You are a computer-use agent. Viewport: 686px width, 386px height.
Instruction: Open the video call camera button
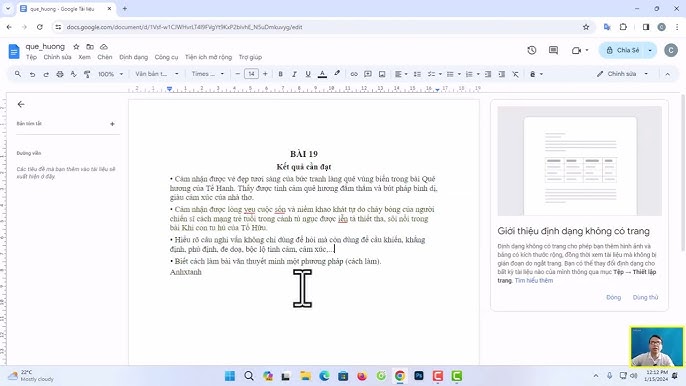point(580,50)
